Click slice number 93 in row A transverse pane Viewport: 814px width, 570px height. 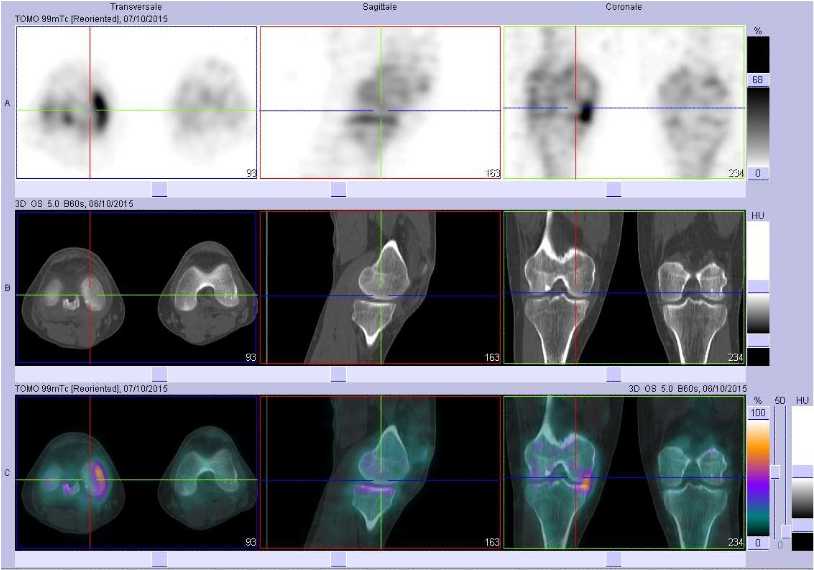[x=251, y=173]
